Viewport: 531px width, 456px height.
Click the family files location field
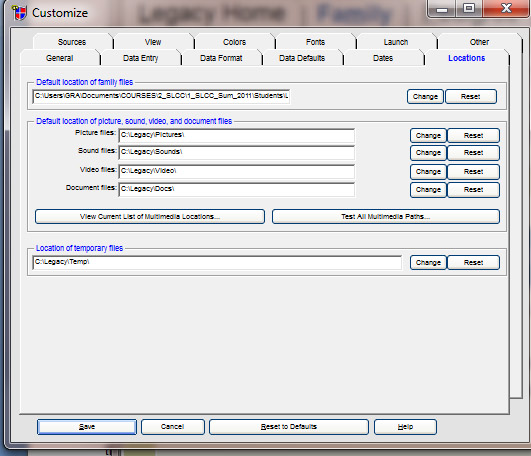pos(161,96)
